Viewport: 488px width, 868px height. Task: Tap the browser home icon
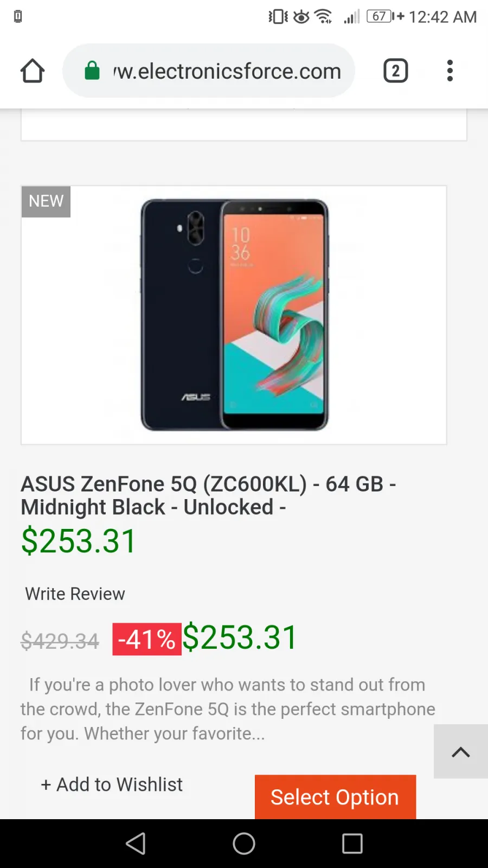click(x=33, y=71)
